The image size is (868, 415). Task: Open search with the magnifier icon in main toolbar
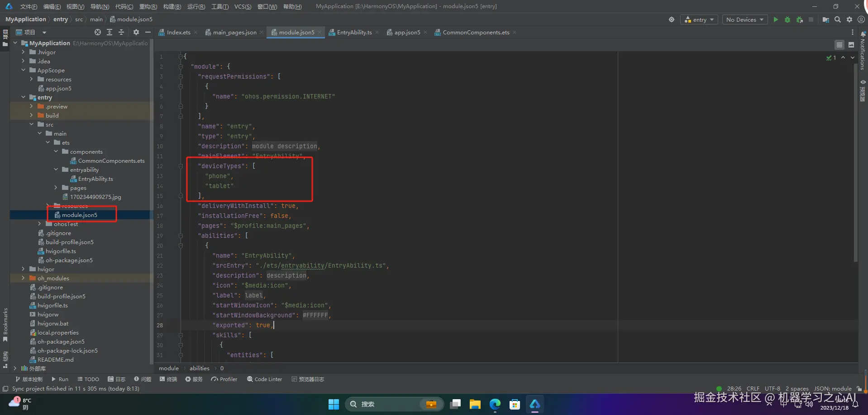coord(838,19)
